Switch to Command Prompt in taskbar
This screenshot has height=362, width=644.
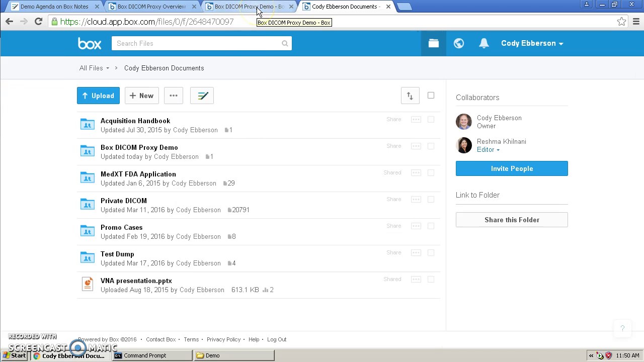tap(152, 355)
